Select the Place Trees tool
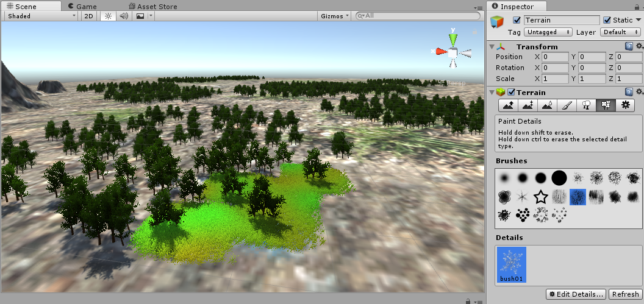 point(586,105)
